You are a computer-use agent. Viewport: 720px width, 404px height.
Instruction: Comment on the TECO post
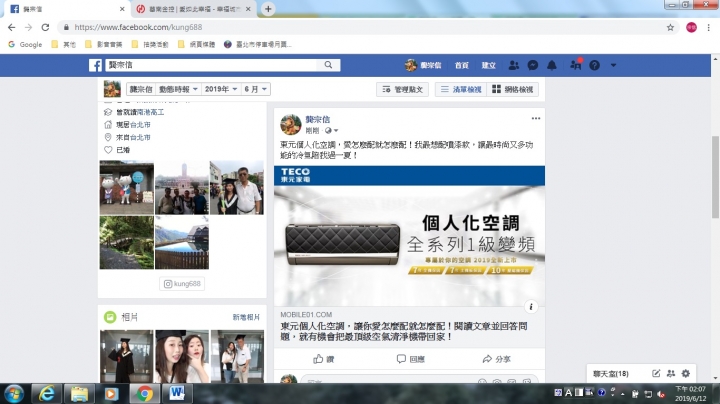click(411, 359)
